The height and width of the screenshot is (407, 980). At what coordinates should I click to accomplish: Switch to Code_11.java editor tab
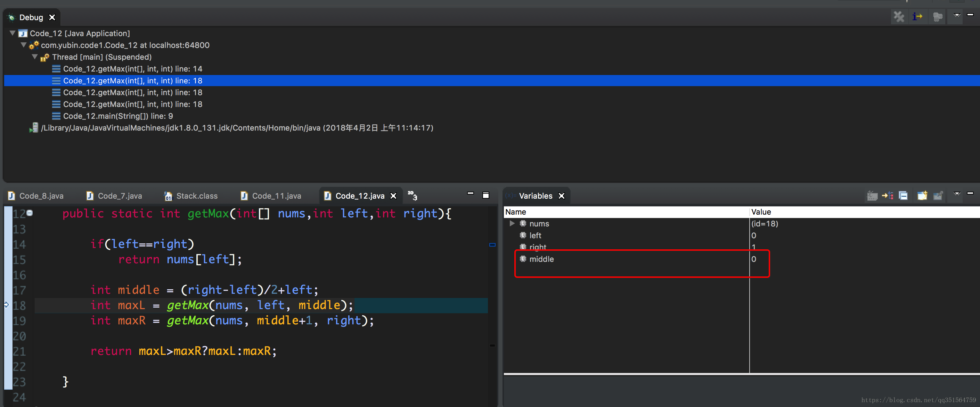276,196
